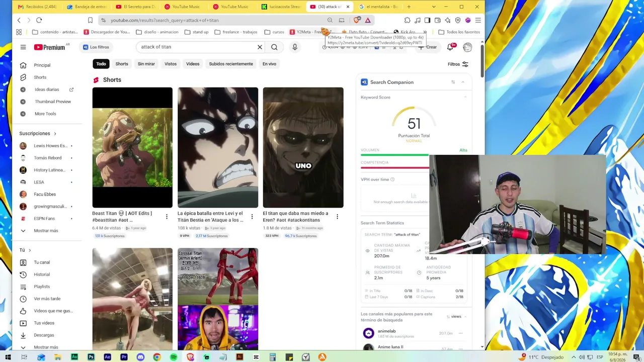644x362 pixels.
Task: Click the Crear button
Action: tap(428, 47)
